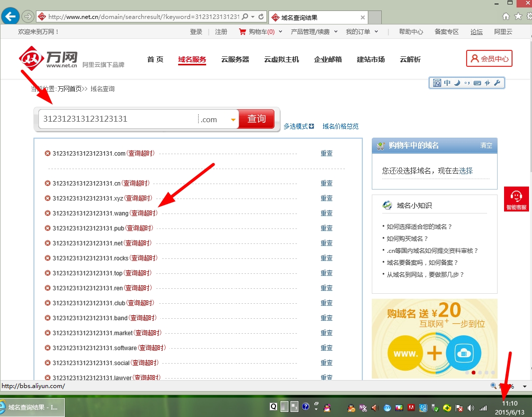Click the moon icon on the IME toolbar
The width and height of the screenshot is (532, 417).
457,83
